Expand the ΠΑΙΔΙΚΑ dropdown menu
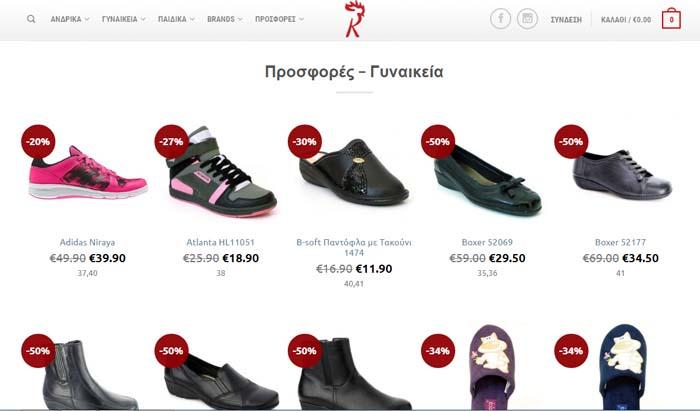This screenshot has width=700, height=411. [x=176, y=19]
